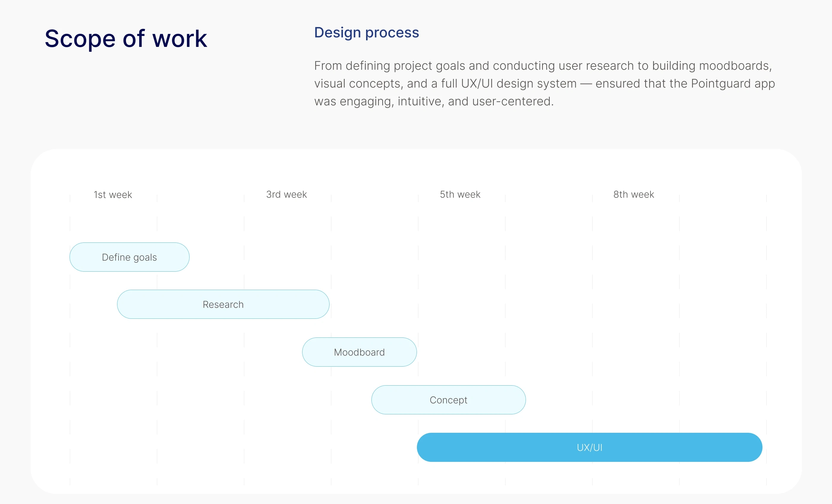This screenshot has height=504, width=832.
Task: Click the 5th week label
Action: pyautogui.click(x=460, y=194)
